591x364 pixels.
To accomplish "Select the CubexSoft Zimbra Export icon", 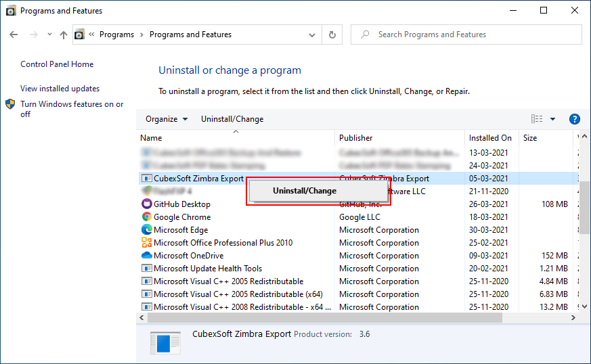I will coord(147,178).
